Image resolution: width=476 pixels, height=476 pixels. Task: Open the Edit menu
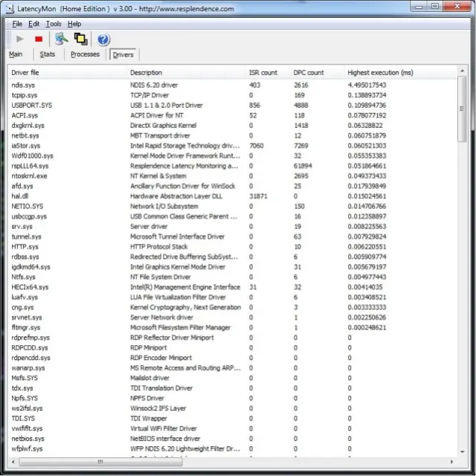click(x=34, y=24)
